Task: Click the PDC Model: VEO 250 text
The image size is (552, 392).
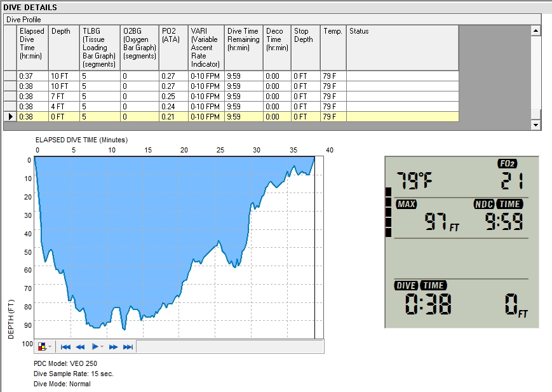Action: (65, 363)
